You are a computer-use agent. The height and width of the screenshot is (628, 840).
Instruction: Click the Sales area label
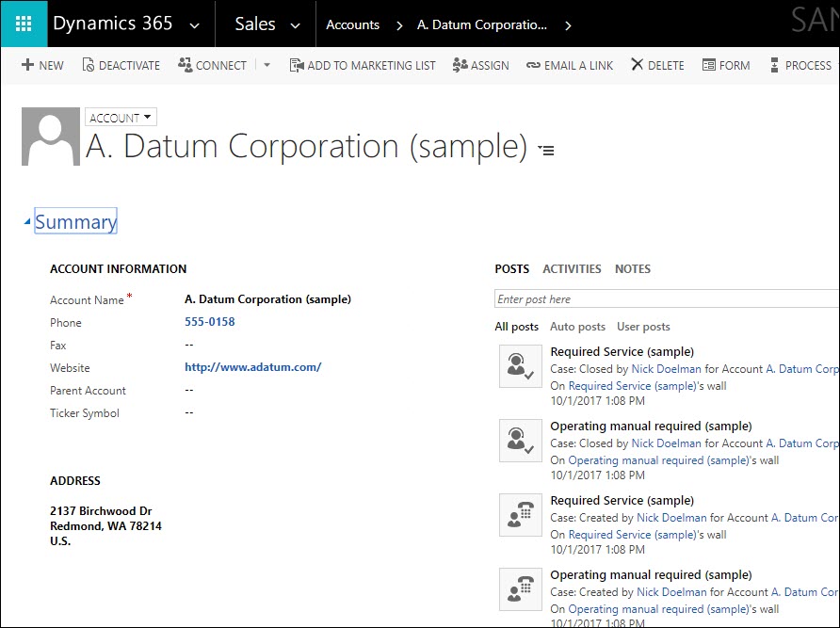click(x=255, y=24)
